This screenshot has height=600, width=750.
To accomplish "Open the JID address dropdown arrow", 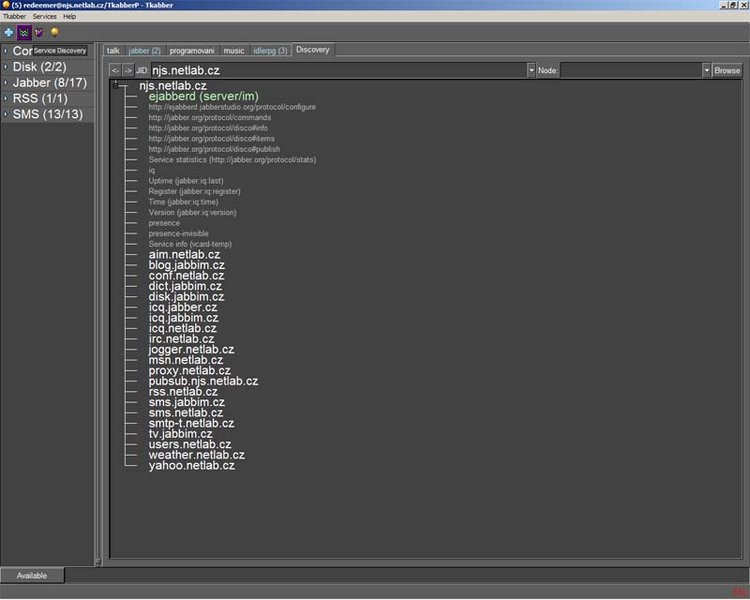I will click(x=530, y=71).
